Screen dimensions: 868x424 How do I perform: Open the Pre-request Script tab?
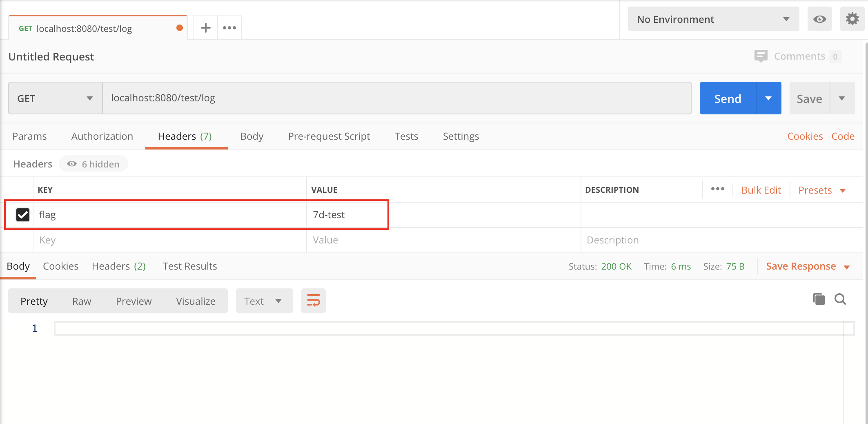(329, 136)
